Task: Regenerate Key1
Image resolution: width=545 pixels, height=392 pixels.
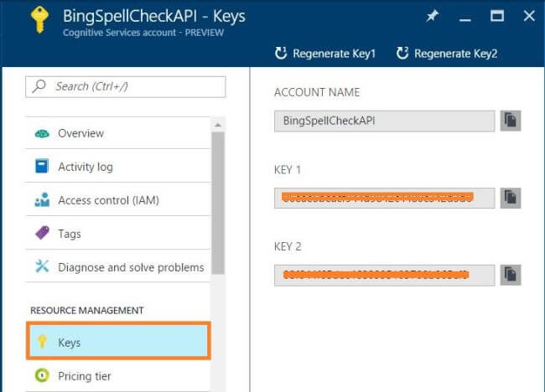Action: coord(325,54)
